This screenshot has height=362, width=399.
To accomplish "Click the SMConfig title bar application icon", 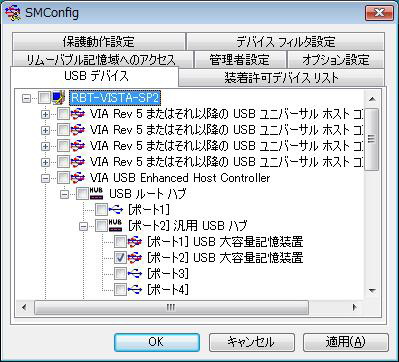I will [x=13, y=13].
